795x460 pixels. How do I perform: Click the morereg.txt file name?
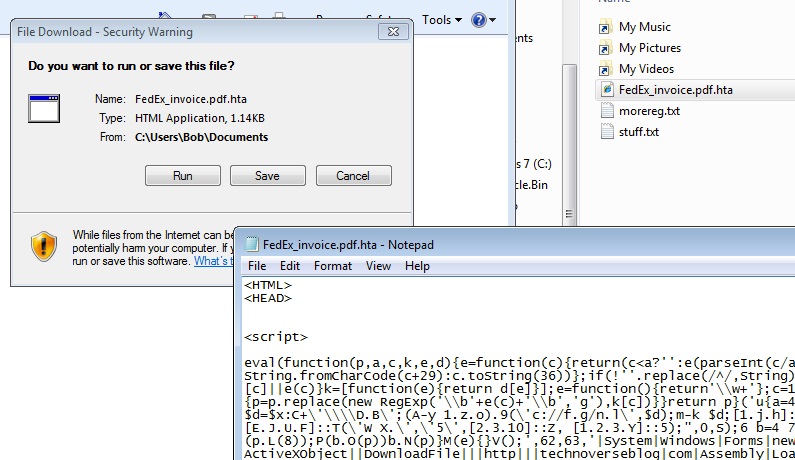pos(649,111)
